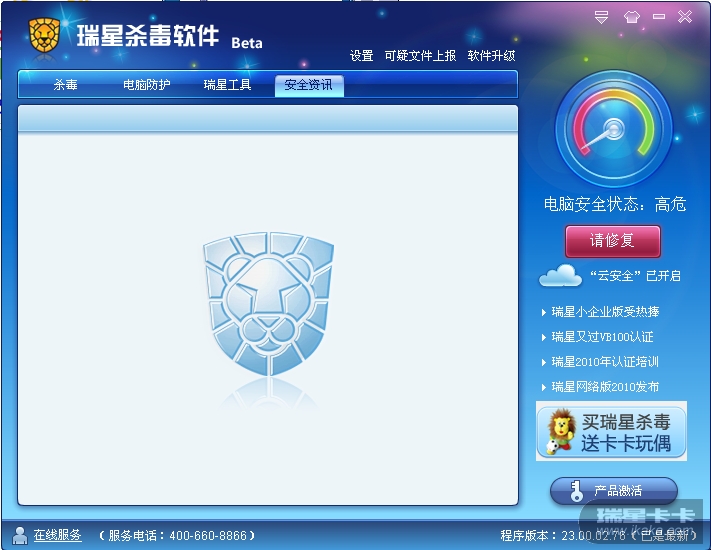Click the “云安全”已开启 text
This screenshot has width=711, height=550.
[635, 276]
